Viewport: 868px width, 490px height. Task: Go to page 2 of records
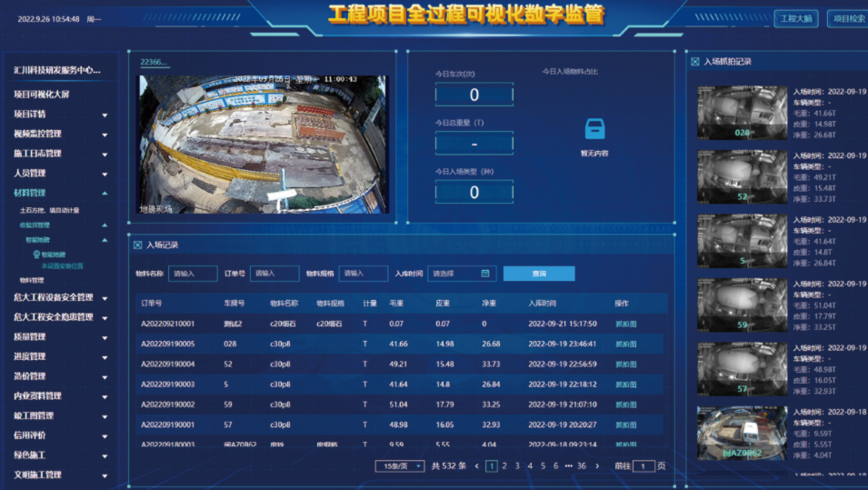click(504, 466)
